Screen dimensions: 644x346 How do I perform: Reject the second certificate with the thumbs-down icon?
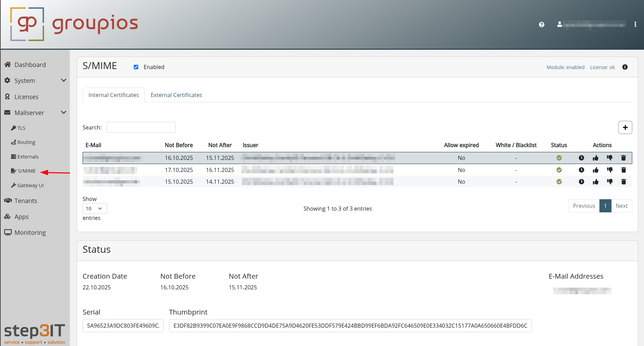coord(609,170)
